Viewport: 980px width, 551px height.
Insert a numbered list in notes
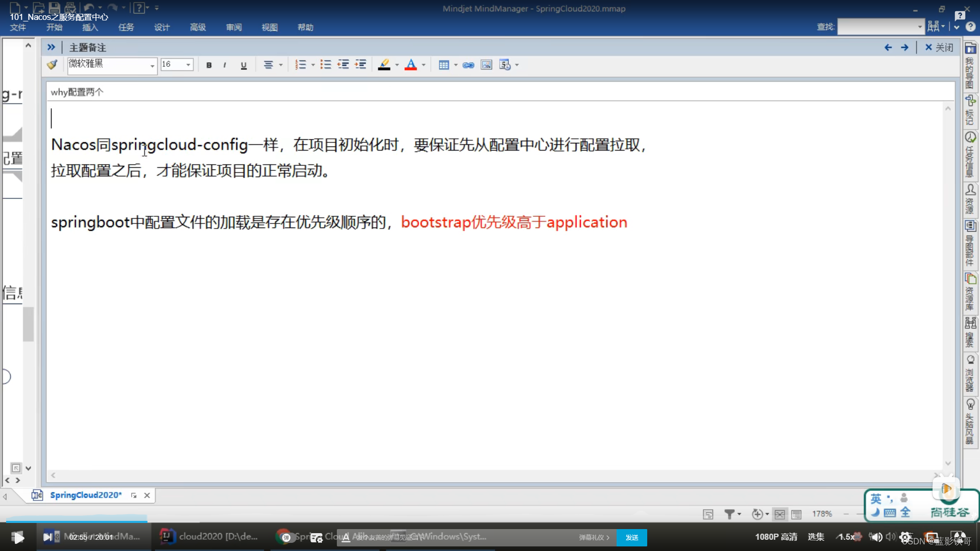[301, 65]
